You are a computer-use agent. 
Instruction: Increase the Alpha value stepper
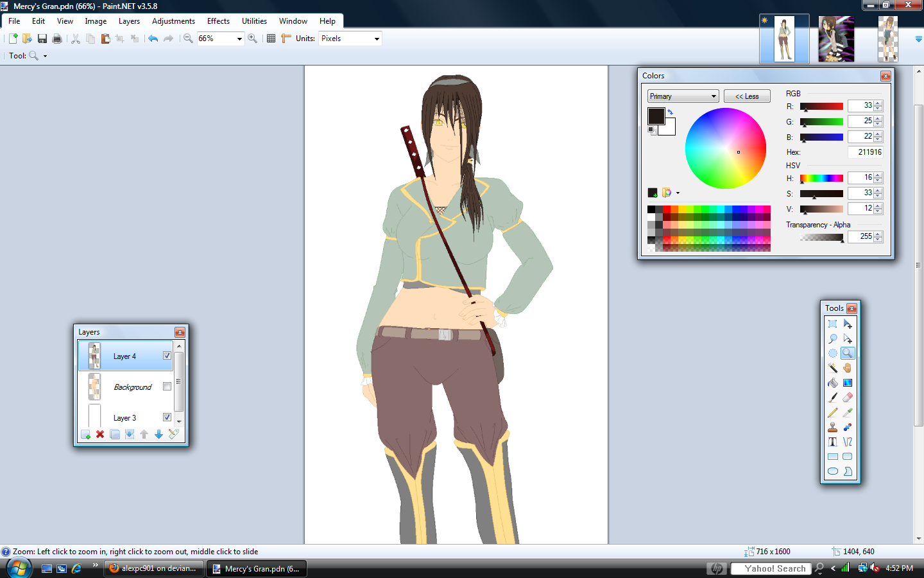click(x=878, y=234)
